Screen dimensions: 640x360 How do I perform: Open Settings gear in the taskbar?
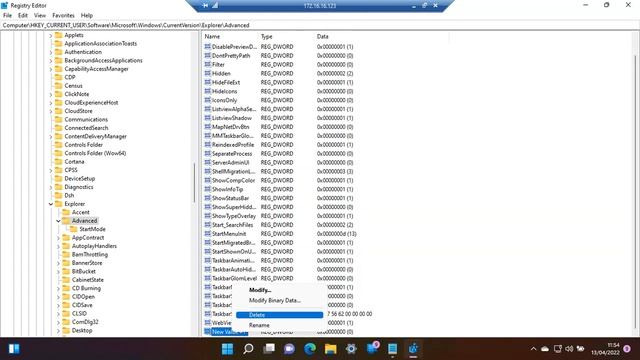(351, 349)
